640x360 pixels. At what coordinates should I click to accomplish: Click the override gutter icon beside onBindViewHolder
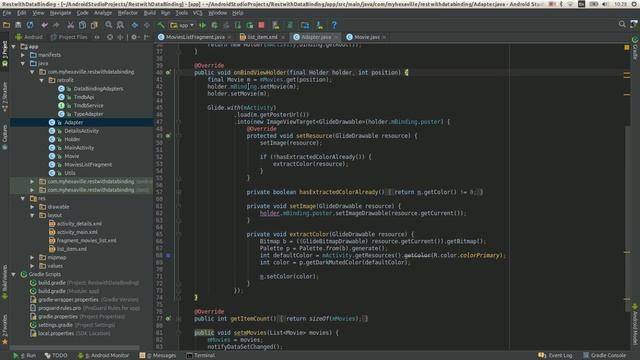point(168,73)
